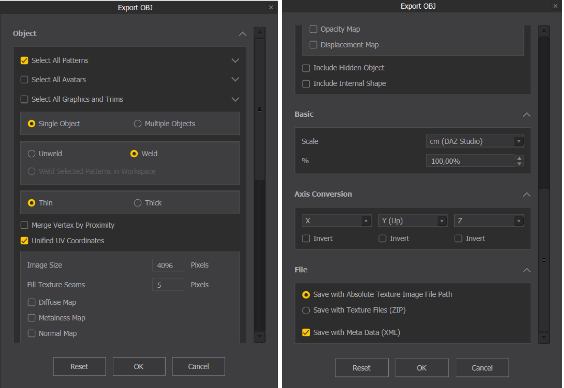Check Invert under the Z axis
Viewport: 564px width, 388px height.
458,238
